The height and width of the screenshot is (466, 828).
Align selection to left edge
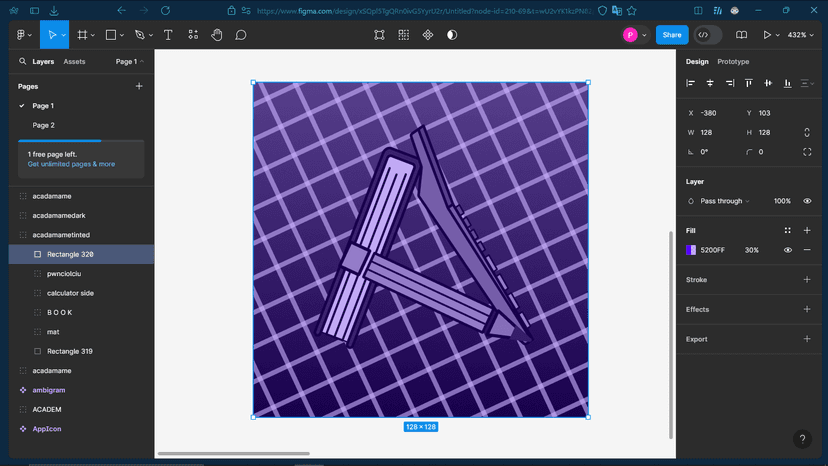tap(691, 83)
